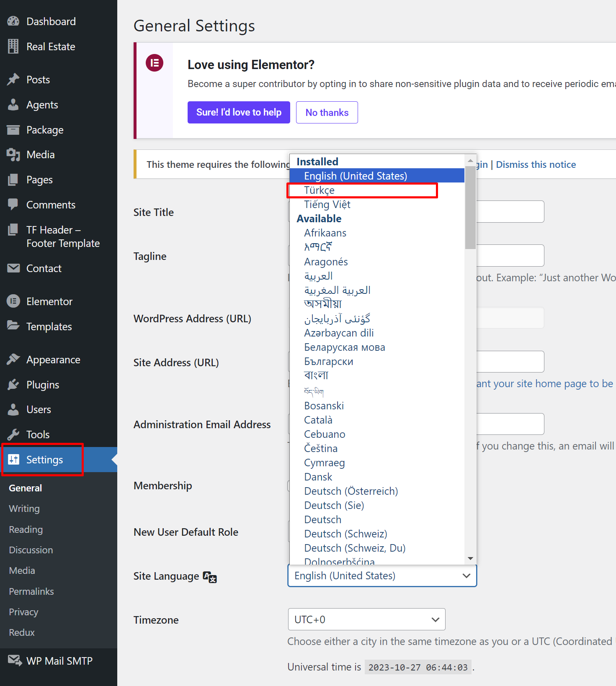Open the Writing settings submenu
Image resolution: width=616 pixels, height=686 pixels.
click(x=24, y=509)
